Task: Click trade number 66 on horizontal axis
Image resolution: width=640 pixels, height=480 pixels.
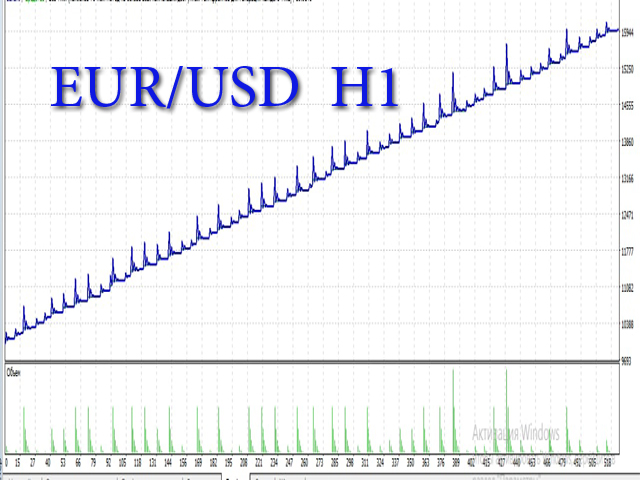Action: point(78,463)
